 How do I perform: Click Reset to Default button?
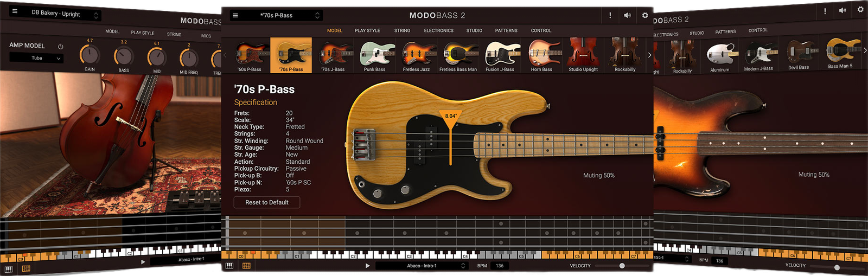[x=267, y=202]
